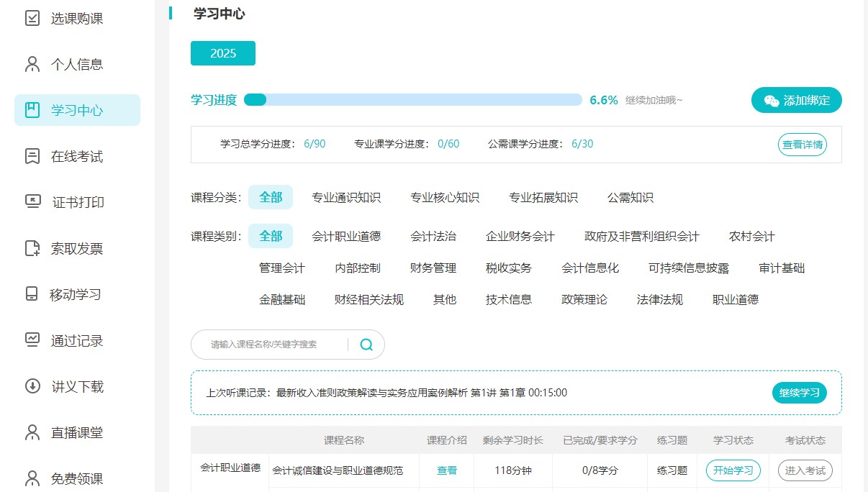Screen dimensions: 868x492
Task: Open 通过记录 in the sidebar menu
Action: point(77,340)
